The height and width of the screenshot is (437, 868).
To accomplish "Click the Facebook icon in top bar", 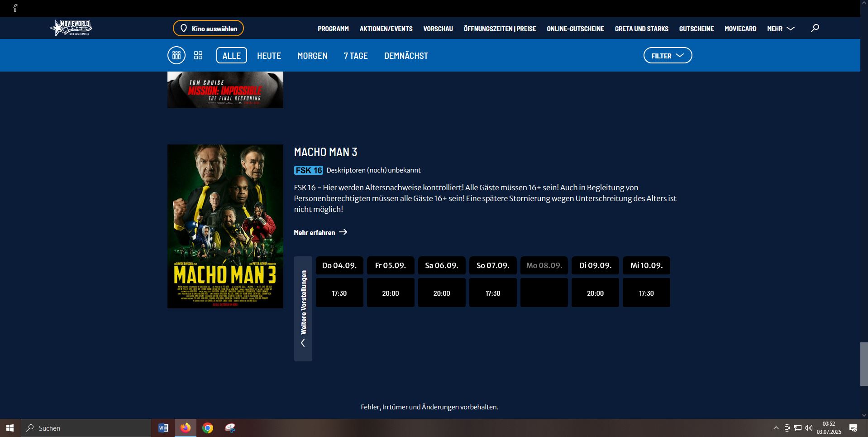I will [15, 8].
